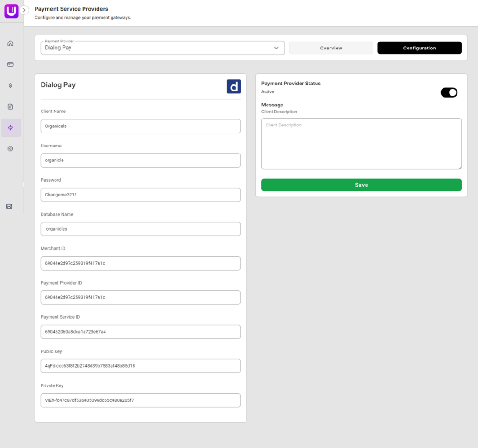The image size is (478, 448).
Task: Open the Payment Provider dropdown
Action: [x=162, y=48]
